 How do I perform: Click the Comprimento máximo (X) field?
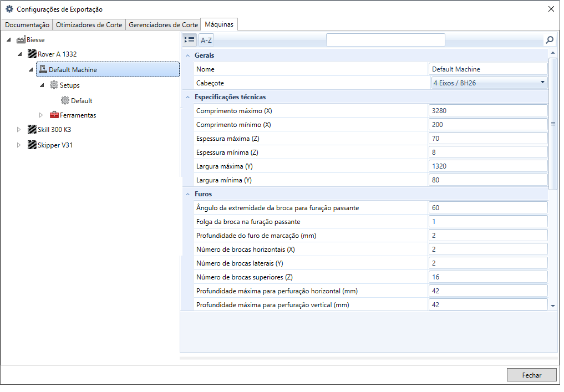coord(488,111)
